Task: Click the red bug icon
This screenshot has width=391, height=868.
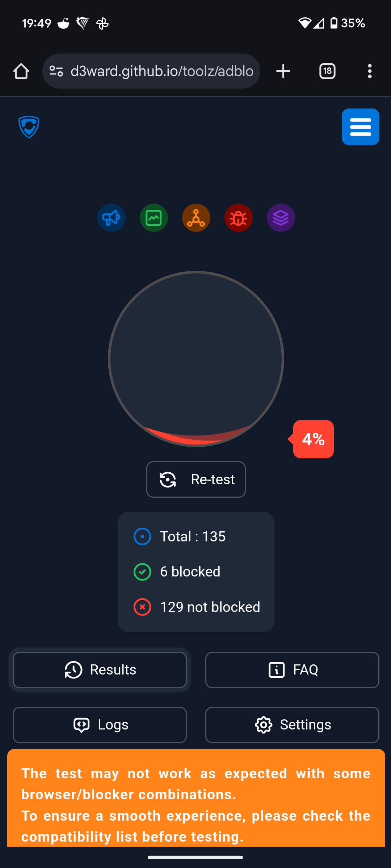Action: point(239,218)
